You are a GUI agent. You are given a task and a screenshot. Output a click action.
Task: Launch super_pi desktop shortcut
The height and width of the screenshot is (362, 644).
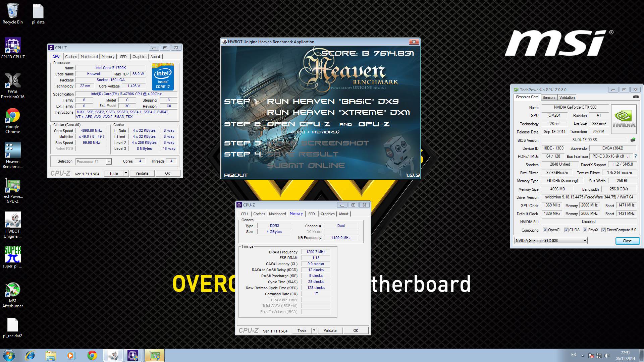click(13, 257)
